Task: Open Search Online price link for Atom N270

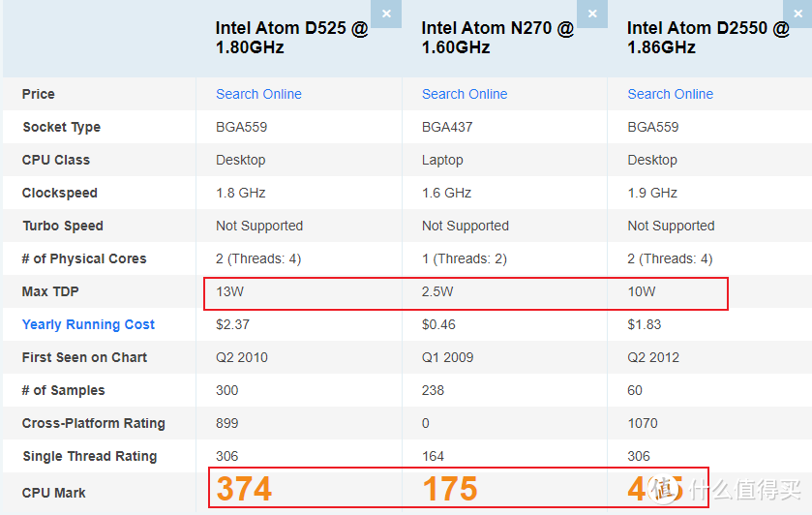Action: pos(465,94)
